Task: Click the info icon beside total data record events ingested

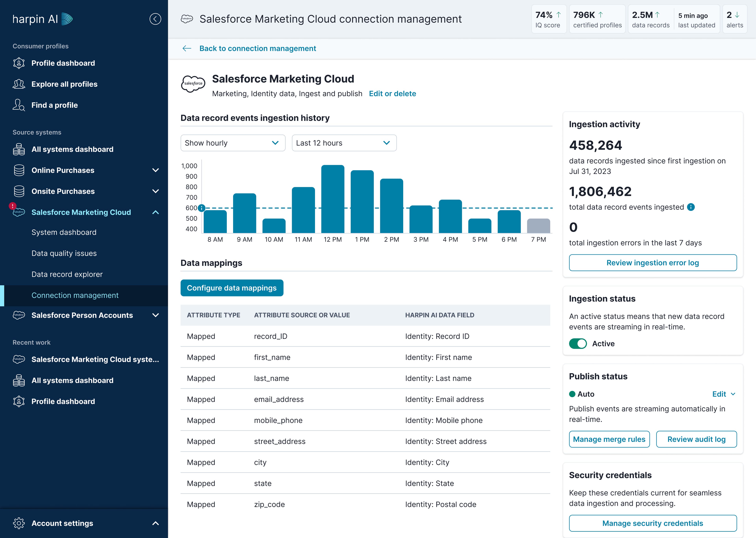Action: click(x=691, y=207)
